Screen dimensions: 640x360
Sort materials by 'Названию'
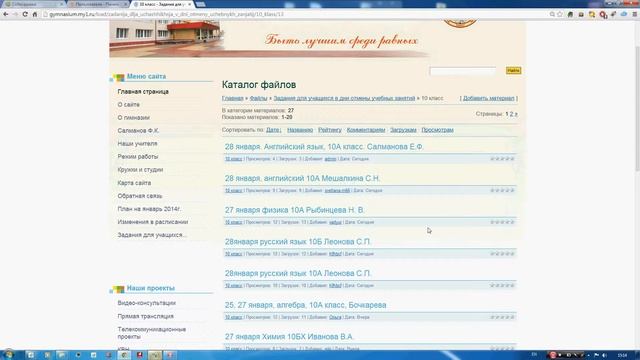(300, 130)
